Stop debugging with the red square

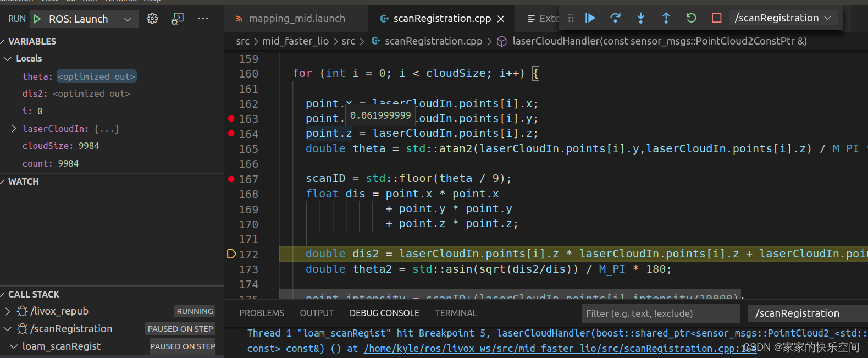[717, 18]
